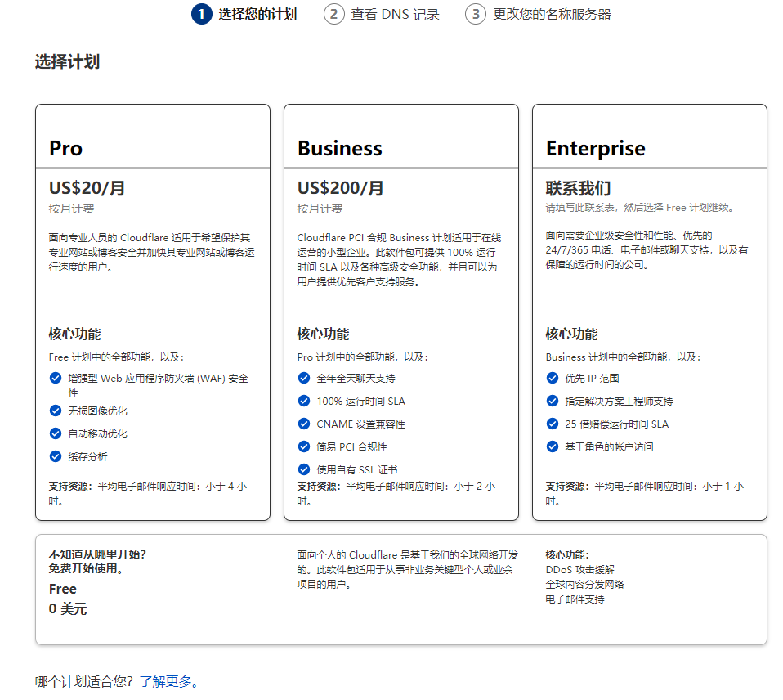Choose the Pro plan heading

(65, 148)
